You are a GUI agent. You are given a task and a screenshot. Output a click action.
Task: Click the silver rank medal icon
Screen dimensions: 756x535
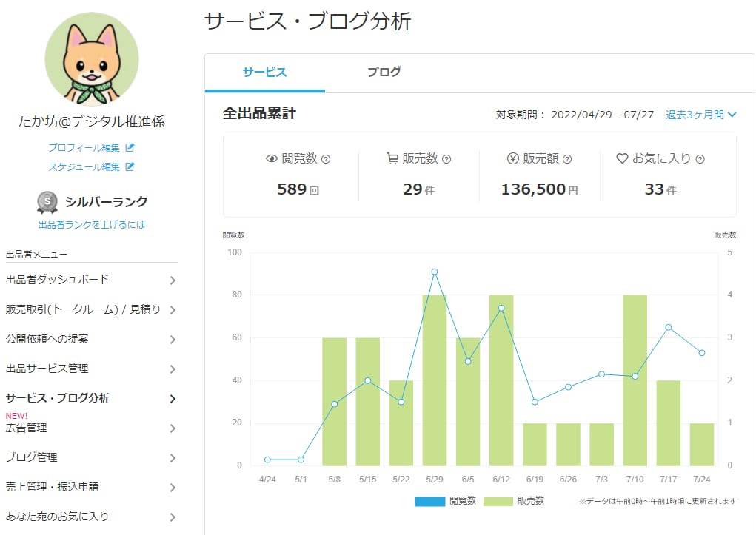tap(47, 203)
